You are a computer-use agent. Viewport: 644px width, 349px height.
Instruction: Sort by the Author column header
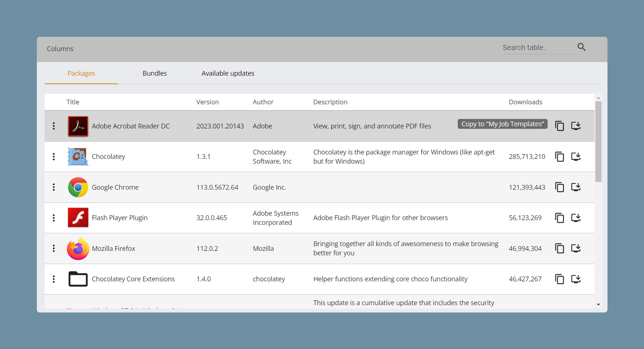tap(263, 102)
